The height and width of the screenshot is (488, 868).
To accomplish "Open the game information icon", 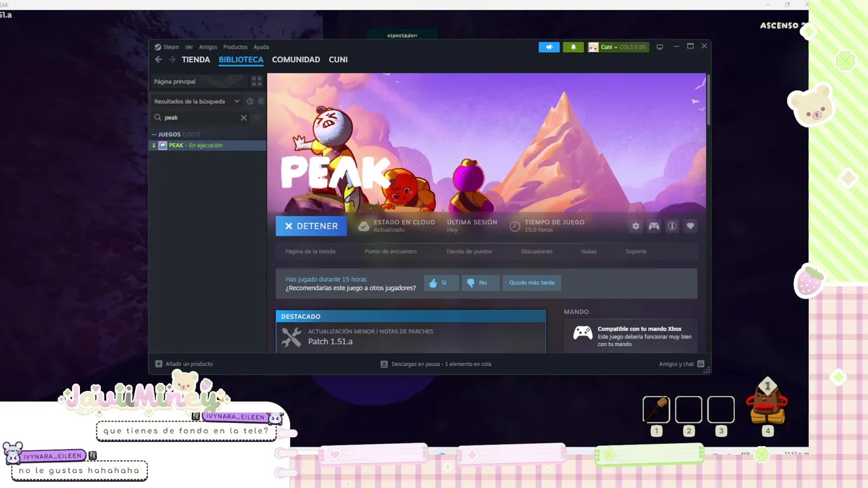I will (672, 226).
